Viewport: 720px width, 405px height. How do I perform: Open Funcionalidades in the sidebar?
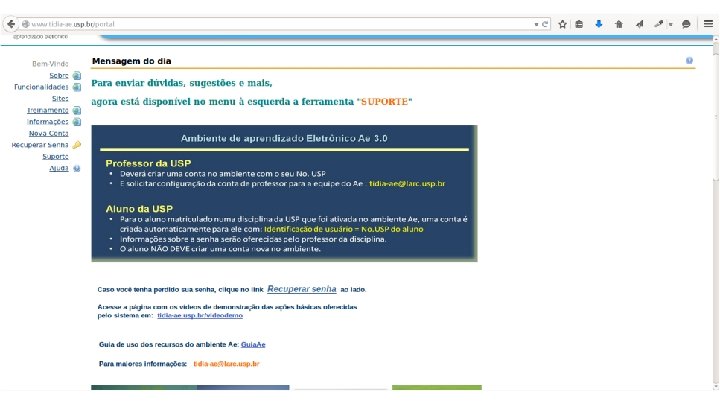pos(41,87)
